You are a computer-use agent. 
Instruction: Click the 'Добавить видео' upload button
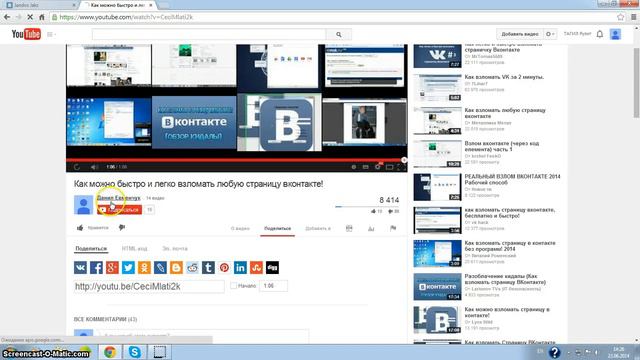click(x=520, y=34)
